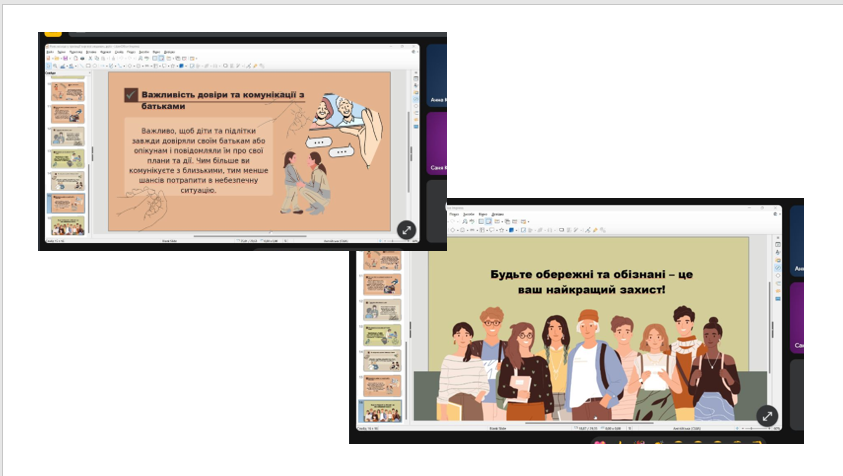Image resolution: width=843 pixels, height=476 pixels.
Task: Click the dark blue participant tile beside the upper window
Action: (x=437, y=77)
